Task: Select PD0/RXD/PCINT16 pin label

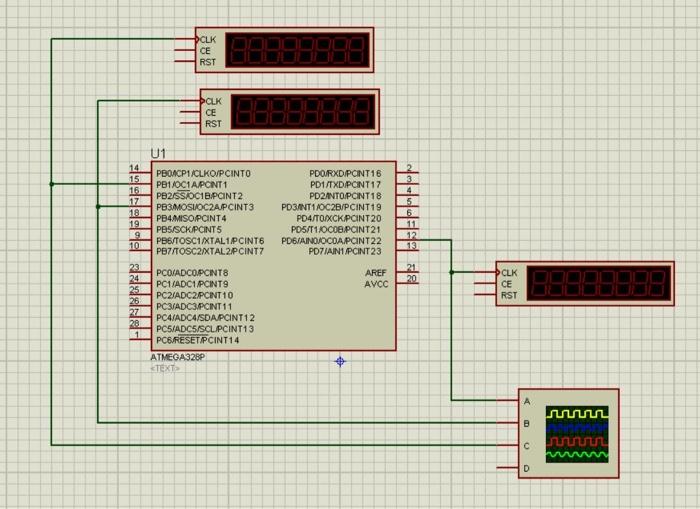Action: 346,173
